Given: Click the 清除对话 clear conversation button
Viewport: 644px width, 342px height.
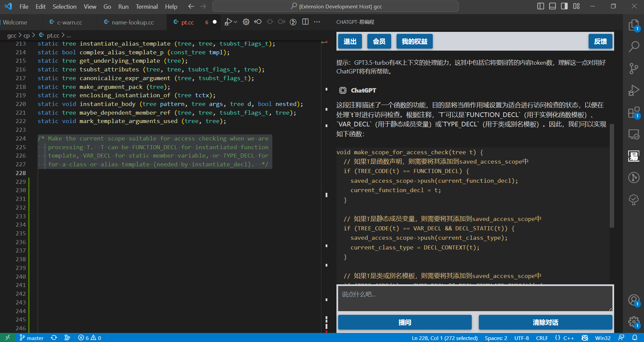Looking at the screenshot, I should pyautogui.click(x=546, y=322).
